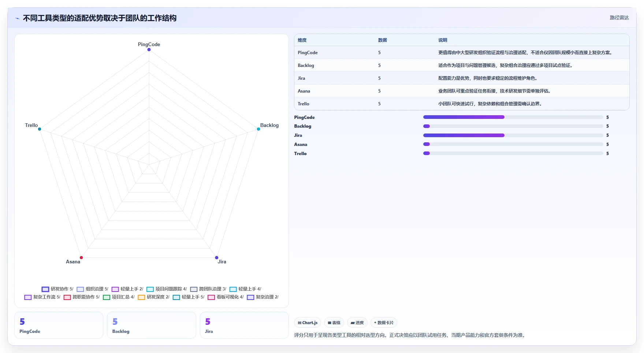Toggle the 项目汇总 4/ legend series
This screenshot has width=644, height=353.
(119, 297)
